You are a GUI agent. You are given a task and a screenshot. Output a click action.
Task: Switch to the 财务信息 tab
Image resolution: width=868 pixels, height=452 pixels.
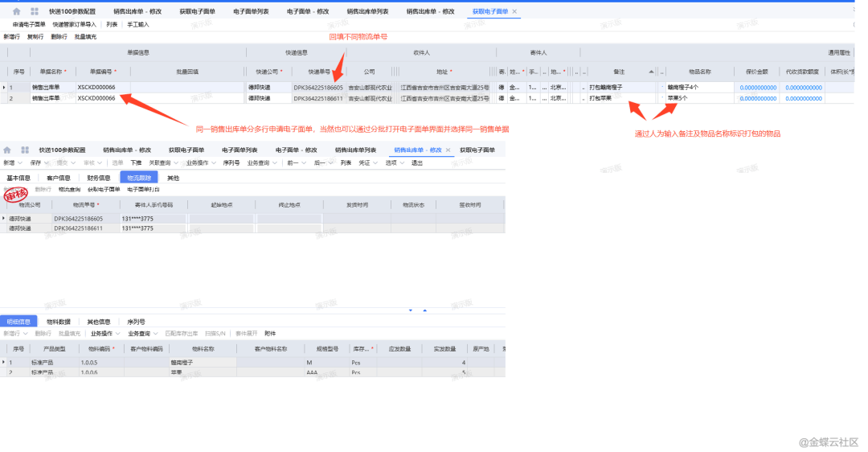pyautogui.click(x=99, y=178)
